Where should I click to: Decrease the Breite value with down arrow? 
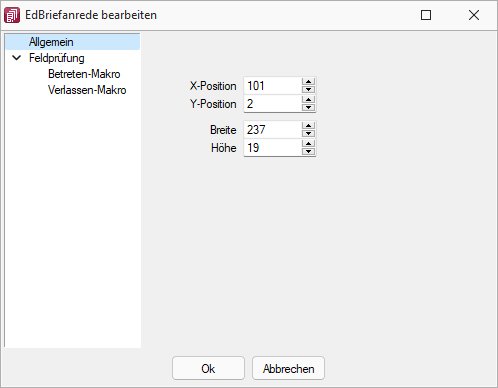[x=308, y=133]
